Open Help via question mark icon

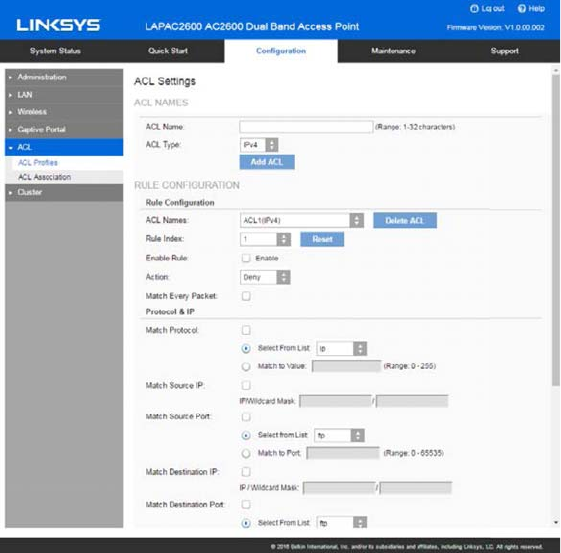522,9
